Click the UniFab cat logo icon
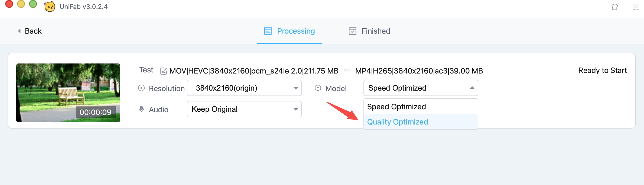644x185 pixels. [50, 7]
